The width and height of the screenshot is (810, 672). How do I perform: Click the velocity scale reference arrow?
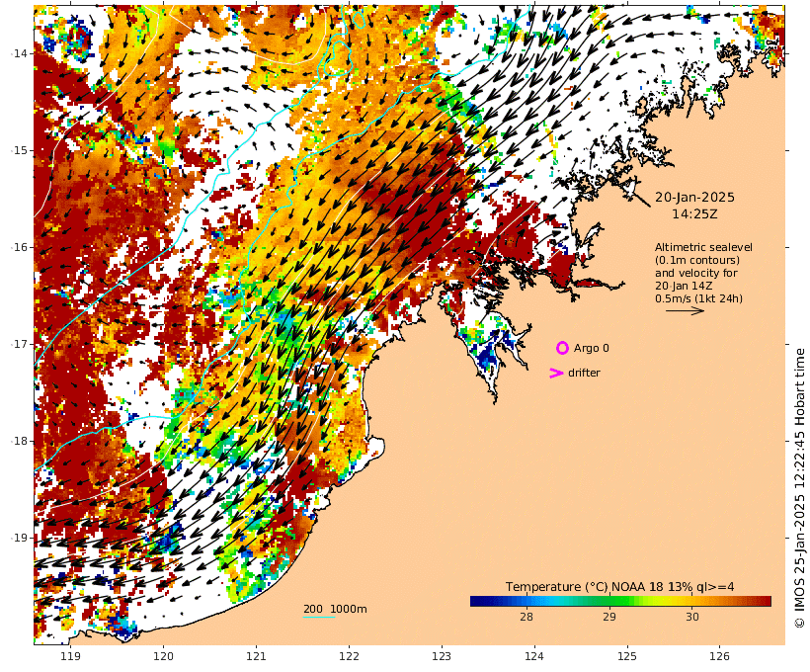pyautogui.click(x=685, y=310)
